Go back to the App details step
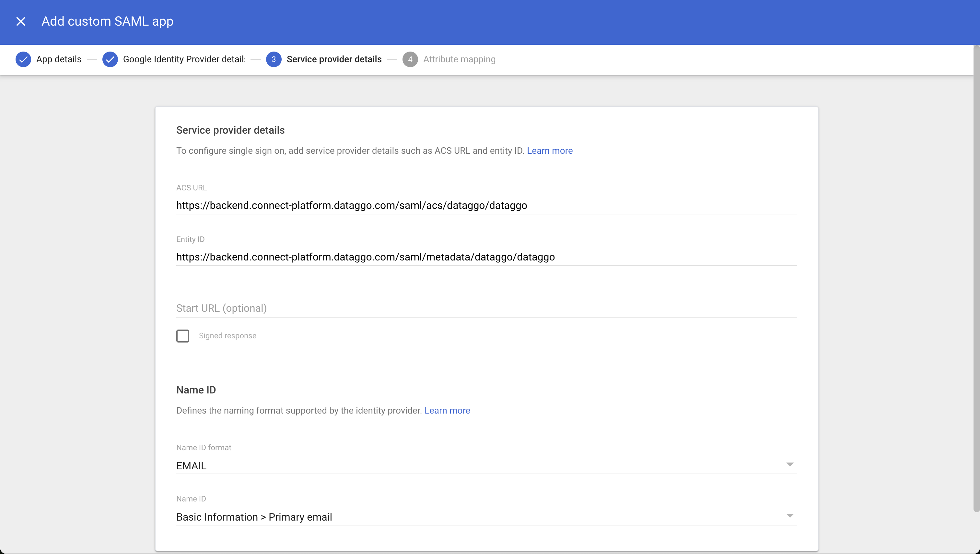 click(59, 59)
